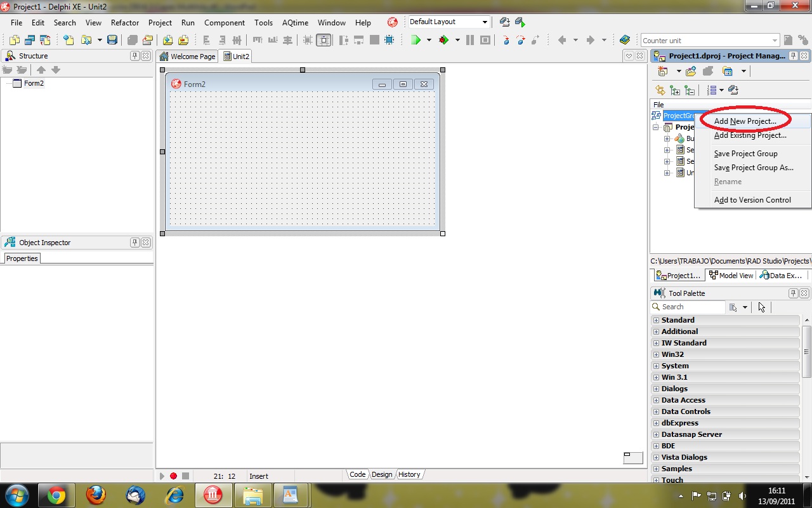Expand the Win32 category in Tool Palette

[657, 354]
